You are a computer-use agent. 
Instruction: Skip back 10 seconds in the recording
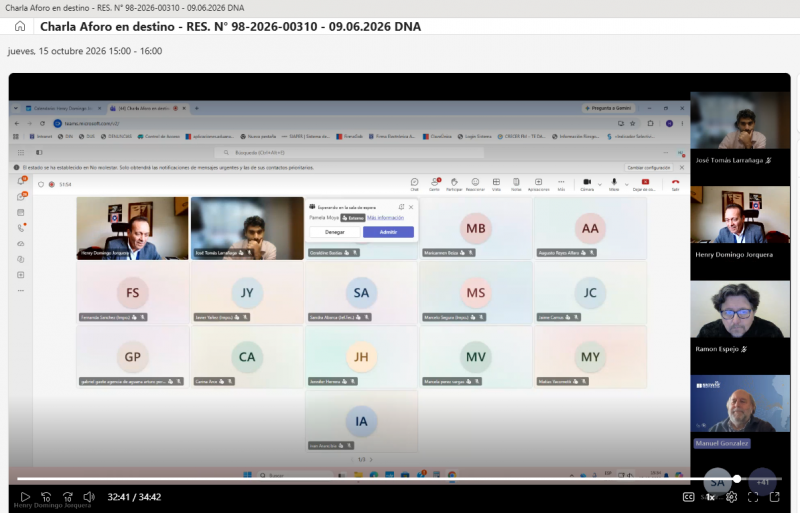point(46,497)
